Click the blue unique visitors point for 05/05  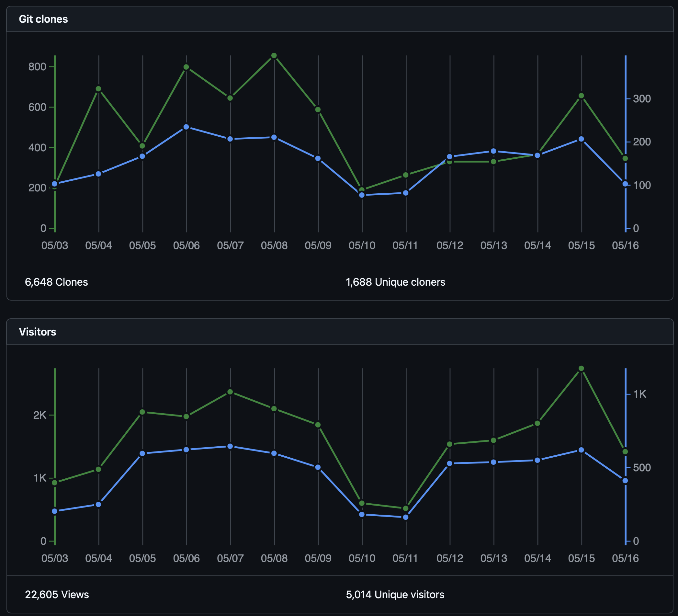pos(142,453)
